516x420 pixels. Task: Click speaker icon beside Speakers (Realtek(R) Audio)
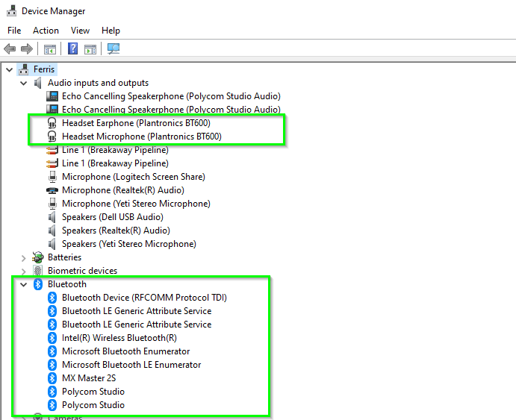click(x=52, y=231)
